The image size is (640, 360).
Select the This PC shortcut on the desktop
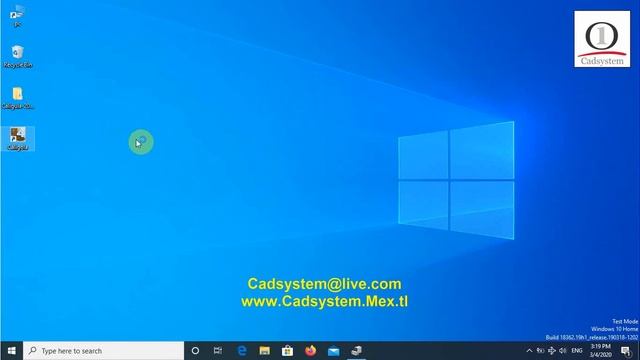(x=17, y=16)
